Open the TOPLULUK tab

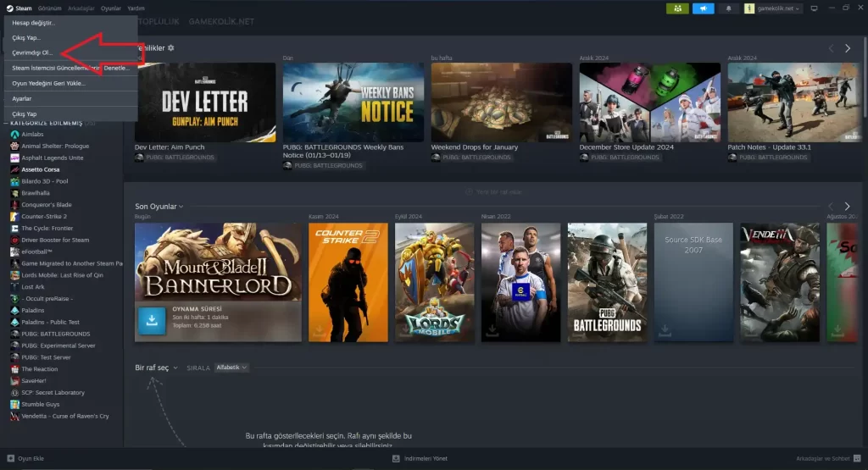pyautogui.click(x=159, y=21)
